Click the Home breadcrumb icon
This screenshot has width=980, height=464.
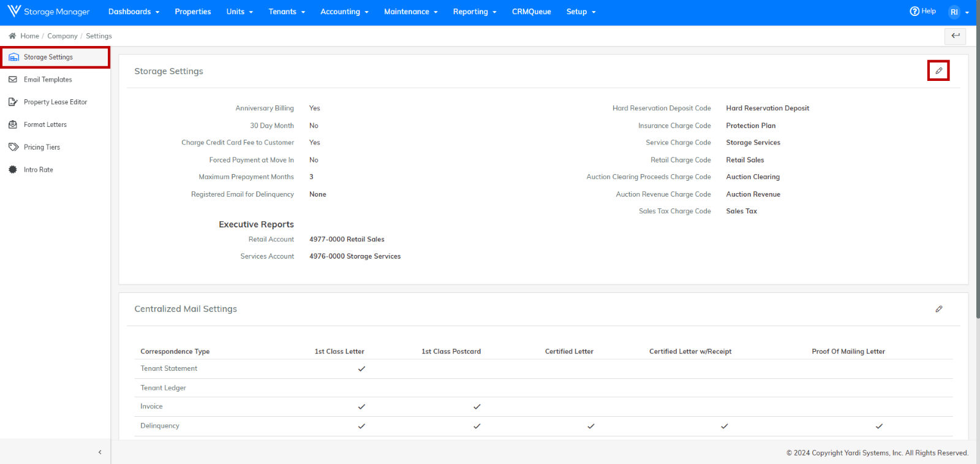(x=12, y=36)
